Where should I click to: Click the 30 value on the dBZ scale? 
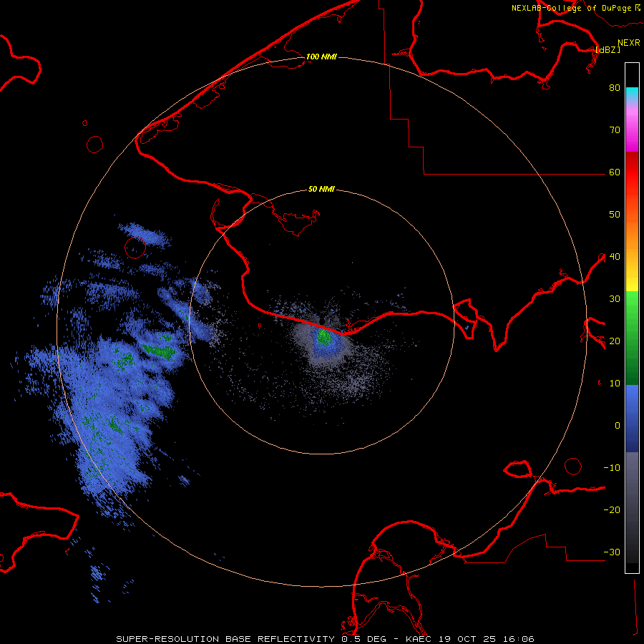(615, 298)
